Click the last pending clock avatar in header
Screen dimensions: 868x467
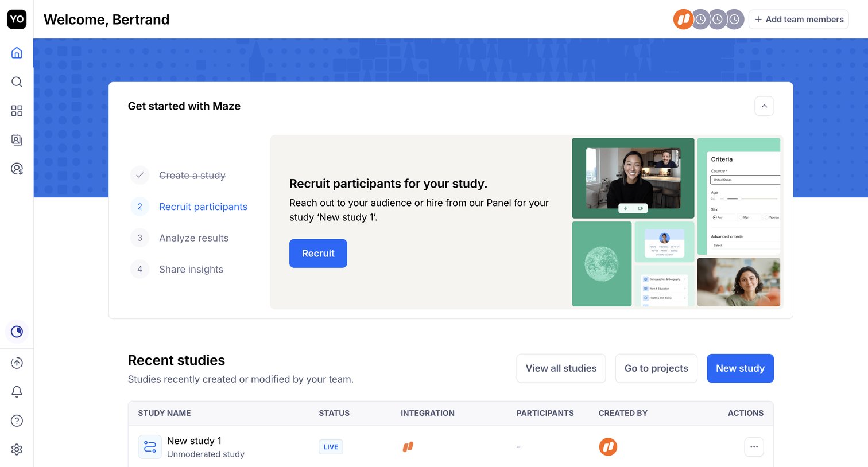pyautogui.click(x=735, y=20)
